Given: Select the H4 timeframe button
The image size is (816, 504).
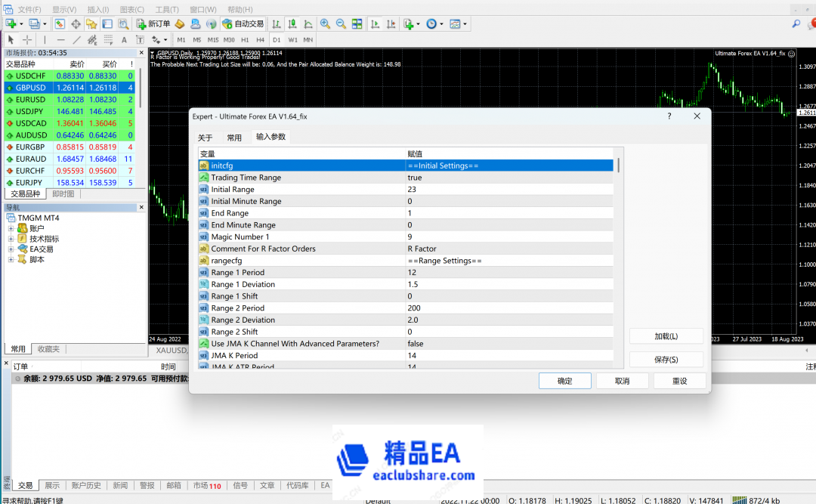Looking at the screenshot, I should (x=260, y=39).
